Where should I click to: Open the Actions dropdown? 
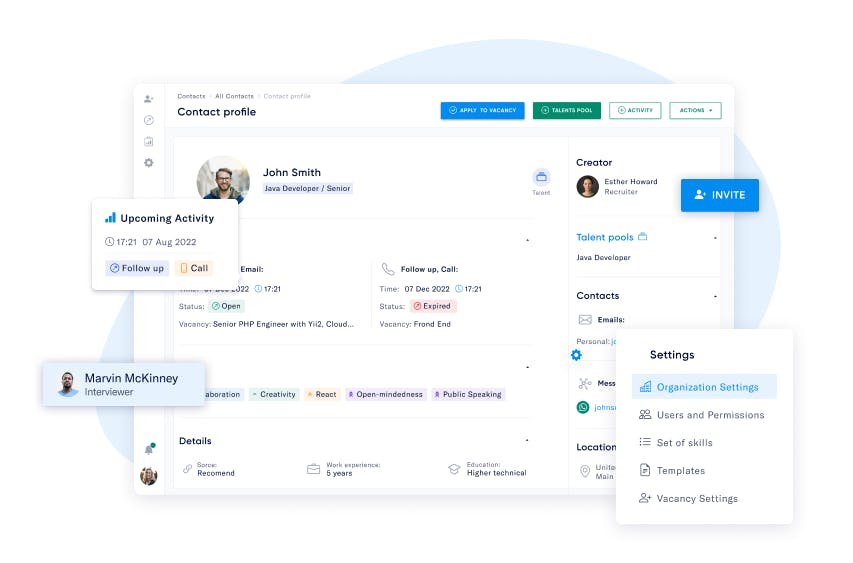[695, 110]
